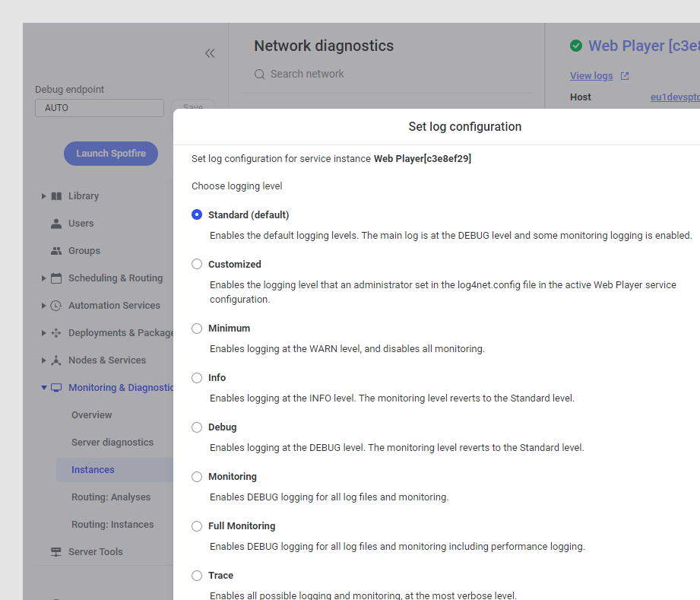Viewport: 700px width, 600px height.
Task: Click the Automation Services clock icon
Action: 56,306
